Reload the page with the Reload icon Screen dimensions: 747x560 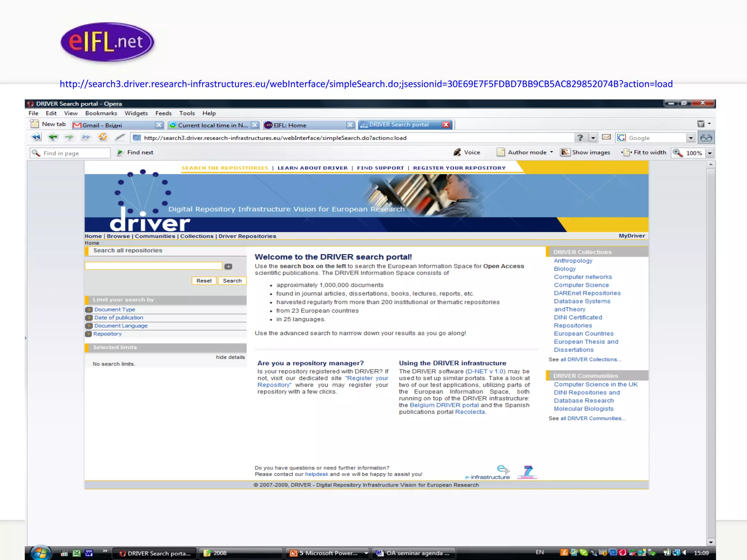coord(103,137)
